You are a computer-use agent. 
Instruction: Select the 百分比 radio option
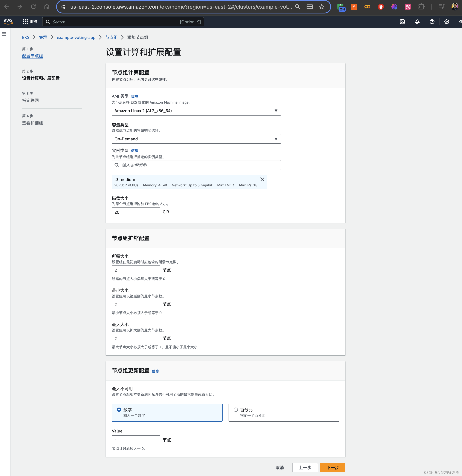(235, 410)
